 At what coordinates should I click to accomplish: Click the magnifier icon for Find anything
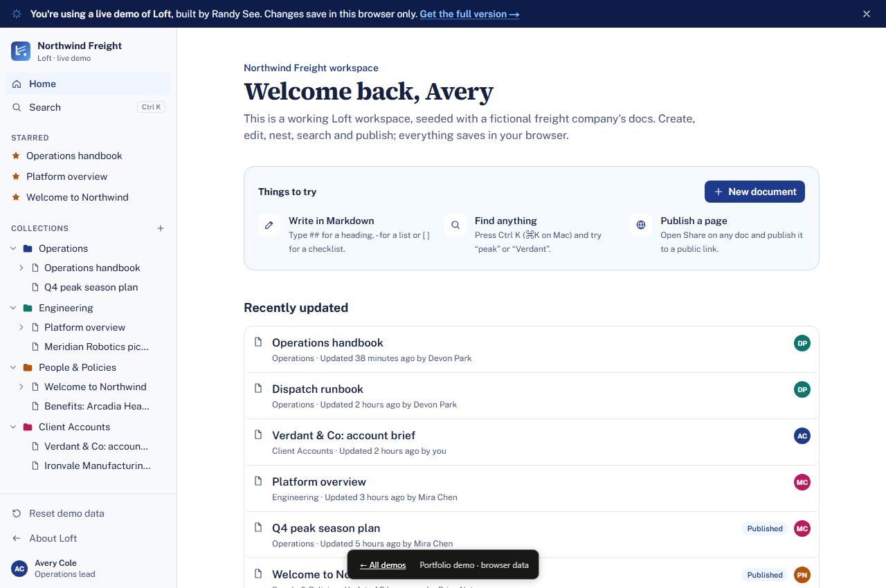pyautogui.click(x=455, y=225)
